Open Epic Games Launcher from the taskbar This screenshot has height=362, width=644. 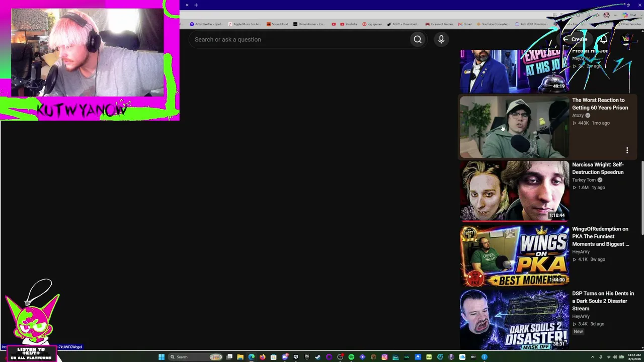[307, 357]
